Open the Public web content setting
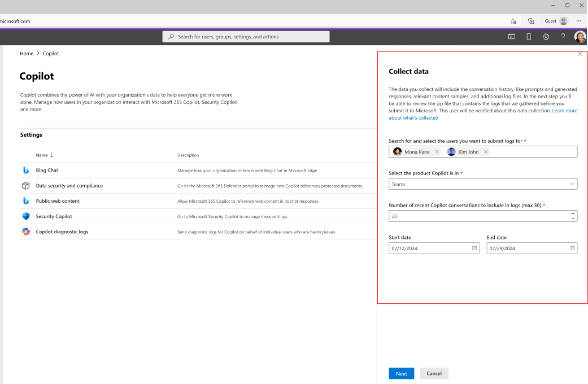 [58, 201]
